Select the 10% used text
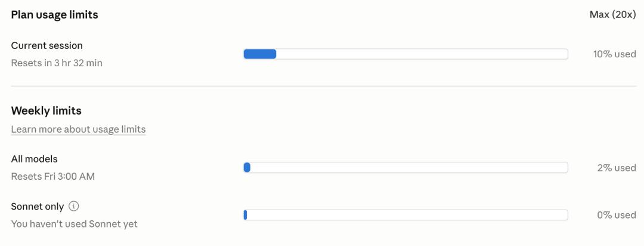644x246 pixels. pyautogui.click(x=614, y=54)
